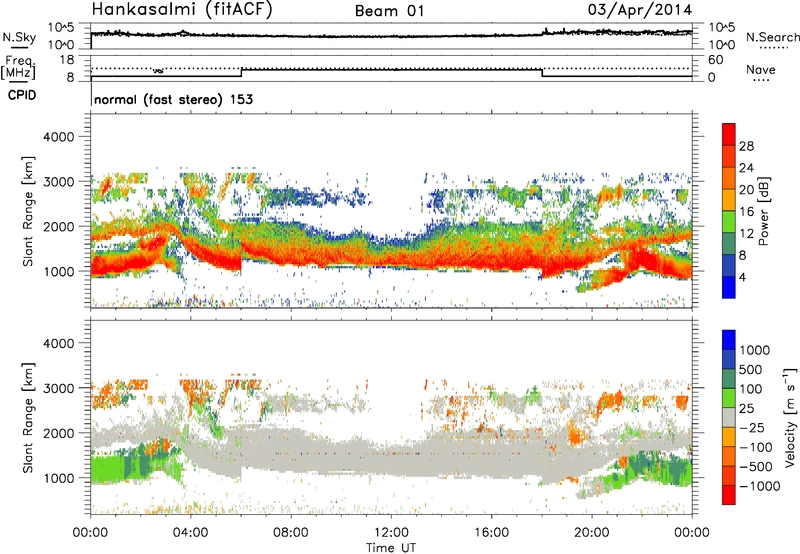Viewport: 800px width, 554px height.
Task: Click the '-1000' tick on the Velocity colorbar
Action: 759,486
